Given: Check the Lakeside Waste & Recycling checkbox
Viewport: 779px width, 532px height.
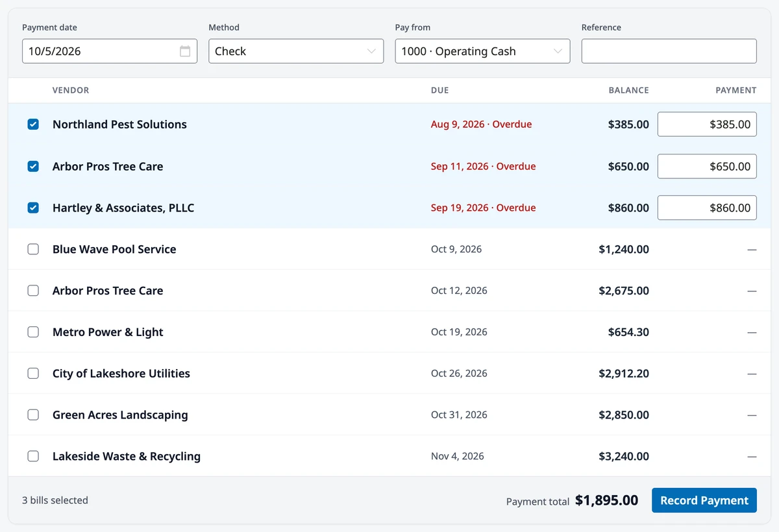Looking at the screenshot, I should pos(33,456).
